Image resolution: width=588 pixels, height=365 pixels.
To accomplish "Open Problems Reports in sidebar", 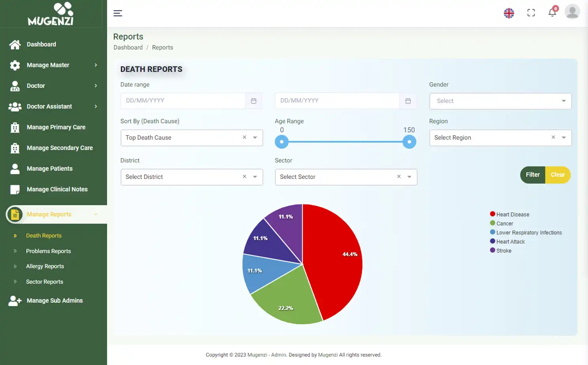I will pyautogui.click(x=48, y=251).
